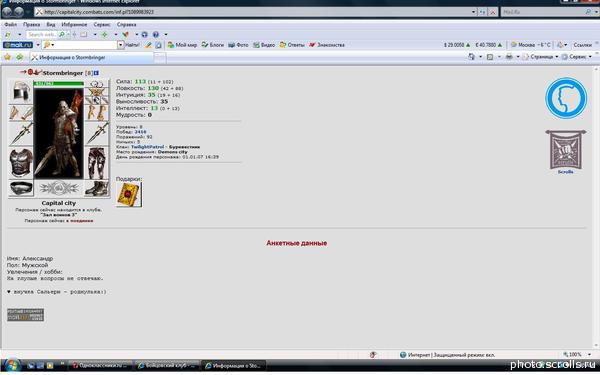Open the Windows Start button
Screen dimensions: 600x375
click(x=12, y=365)
